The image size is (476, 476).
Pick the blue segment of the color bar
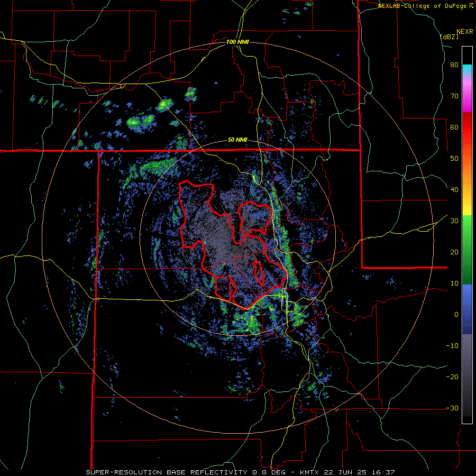coord(467,309)
